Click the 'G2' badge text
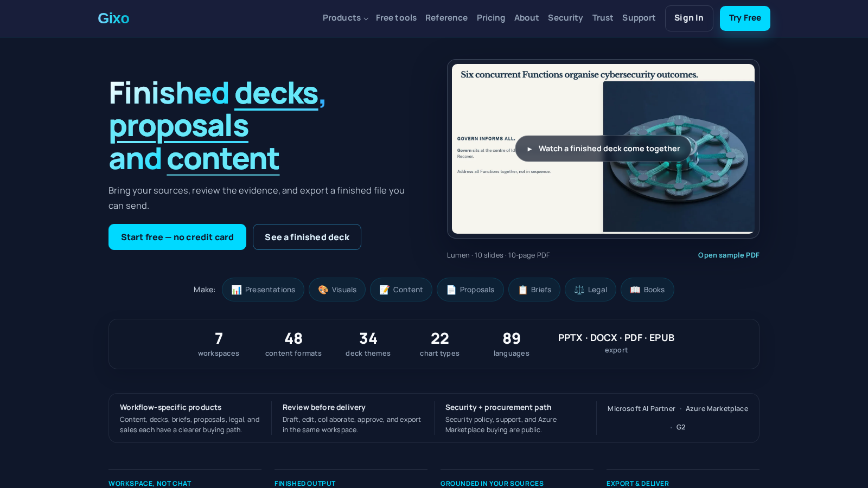Viewport: 868px width, 488px height. coord(681,427)
